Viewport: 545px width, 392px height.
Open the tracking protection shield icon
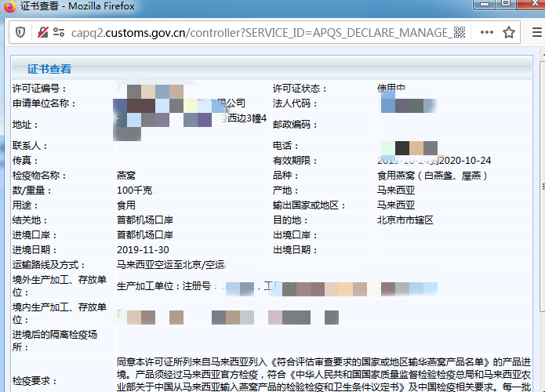click(x=20, y=33)
